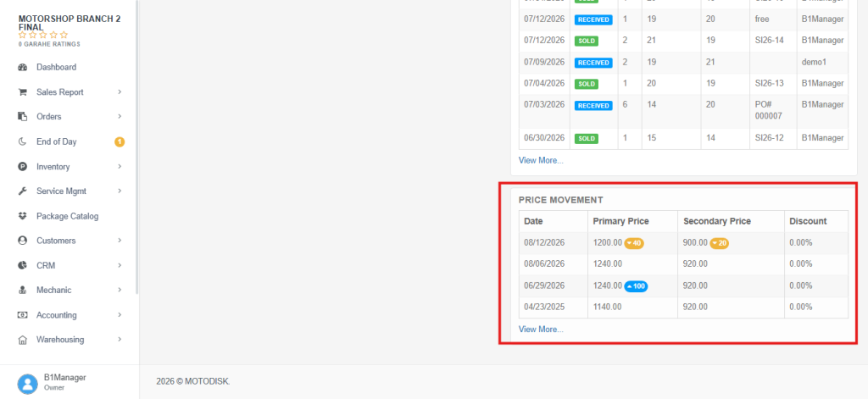Expand the Orders submenu chevron
Screen dimensions: 868x399
120,117
